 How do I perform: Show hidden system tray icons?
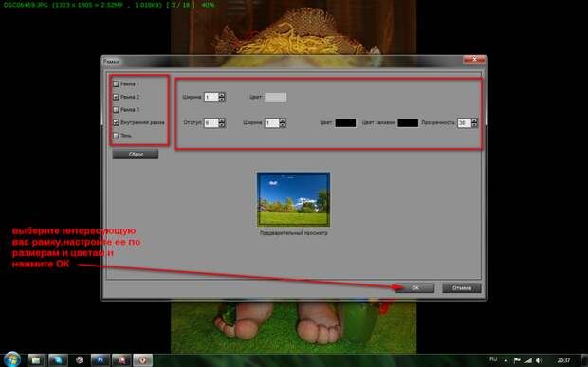[x=505, y=360]
